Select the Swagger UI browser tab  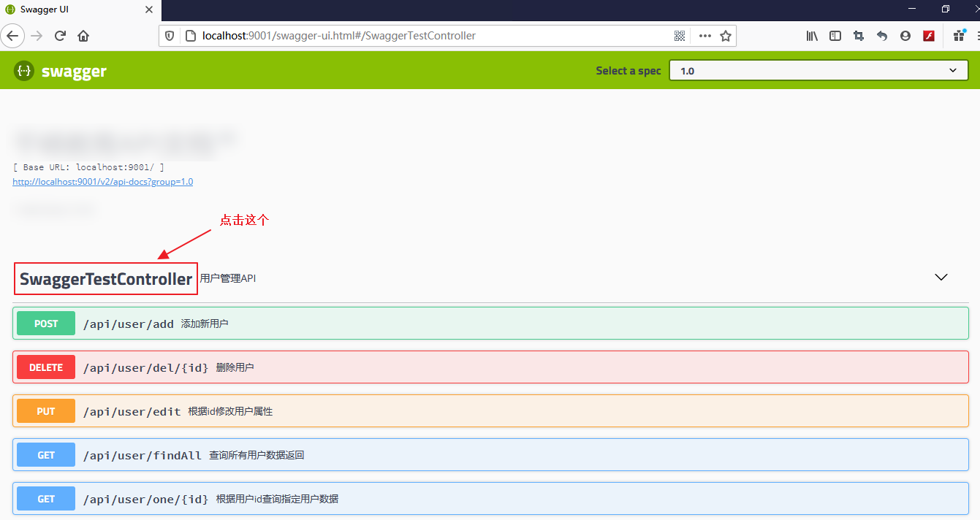click(x=80, y=10)
